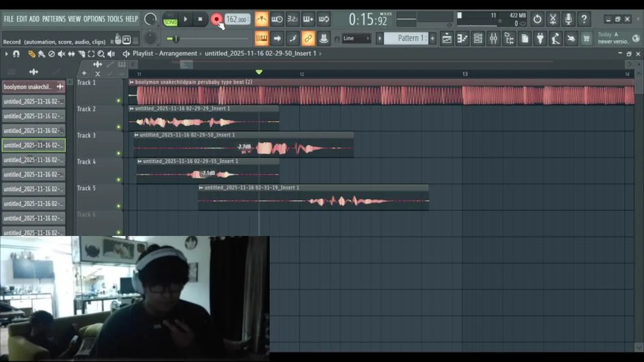Screen dimensions: 644x362
Task: Open the TOOLS menu
Action: tap(115, 19)
